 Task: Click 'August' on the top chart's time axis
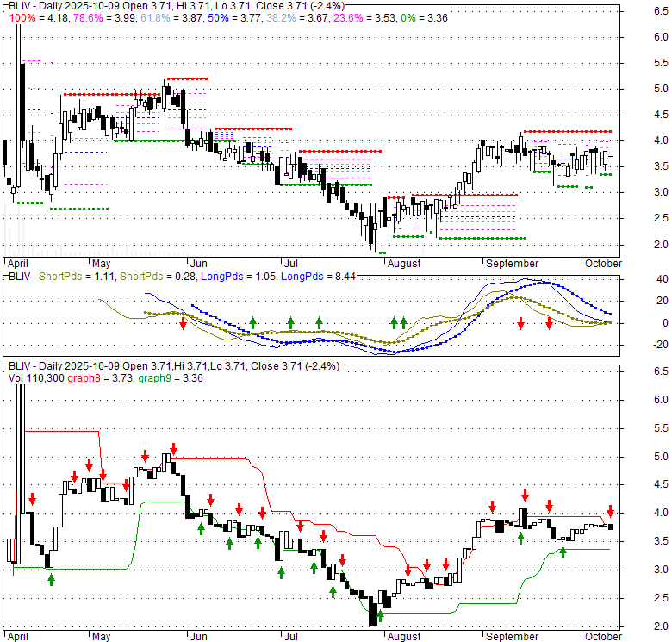click(x=404, y=264)
